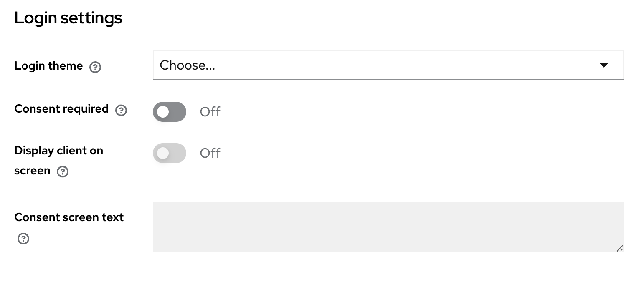The width and height of the screenshot is (644, 282).
Task: Click the Off label beside Display client
Action: point(210,153)
